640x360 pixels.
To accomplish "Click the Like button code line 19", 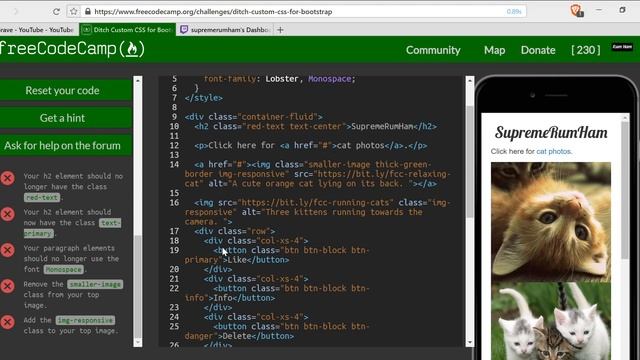I will (277, 255).
